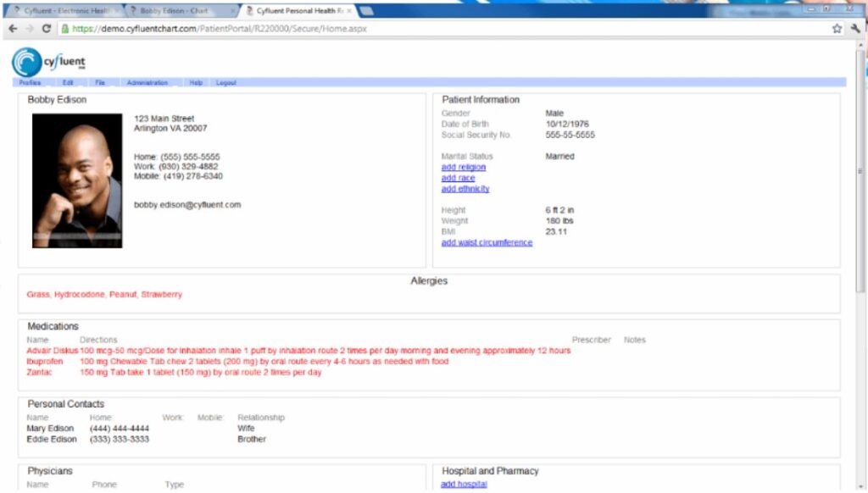
Task: Click the forward navigation arrow
Action: 31,28
